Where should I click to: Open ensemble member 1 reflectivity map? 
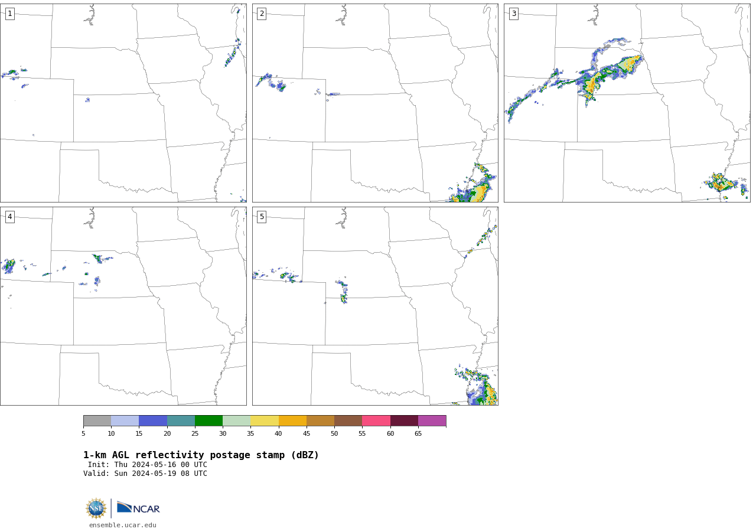123,103
